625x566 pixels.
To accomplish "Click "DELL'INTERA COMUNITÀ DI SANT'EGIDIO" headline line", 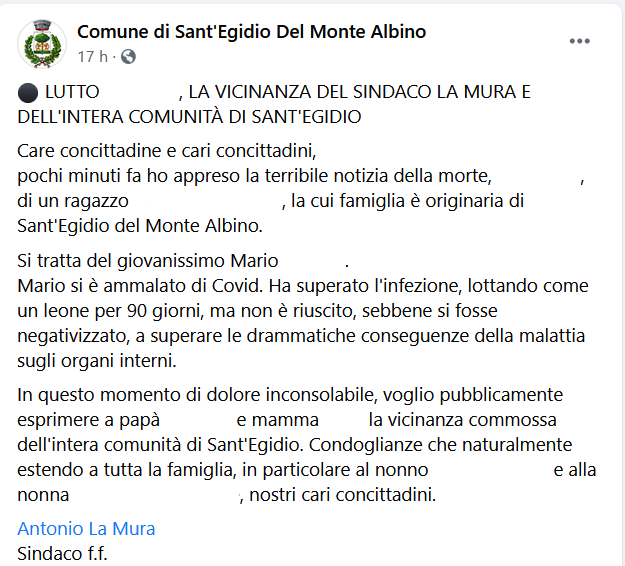I will coord(189,116).
